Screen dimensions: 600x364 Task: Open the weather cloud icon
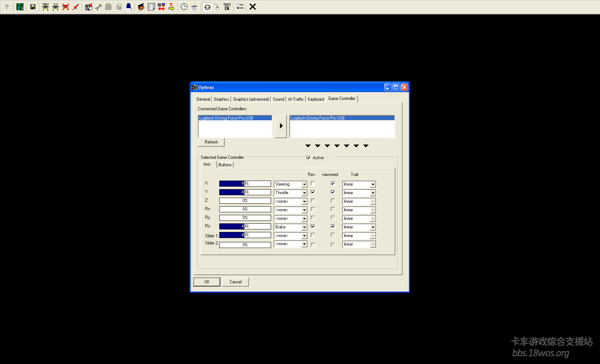pos(194,7)
